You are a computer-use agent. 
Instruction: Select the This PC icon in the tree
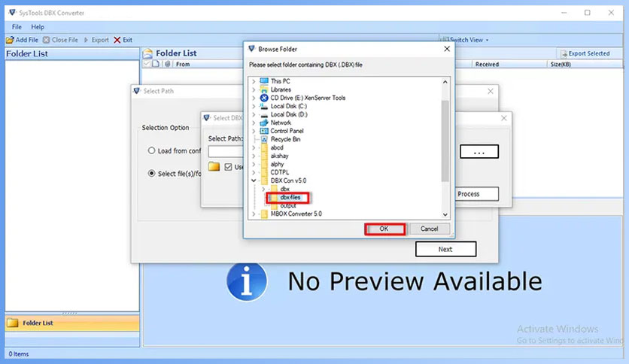pos(264,81)
